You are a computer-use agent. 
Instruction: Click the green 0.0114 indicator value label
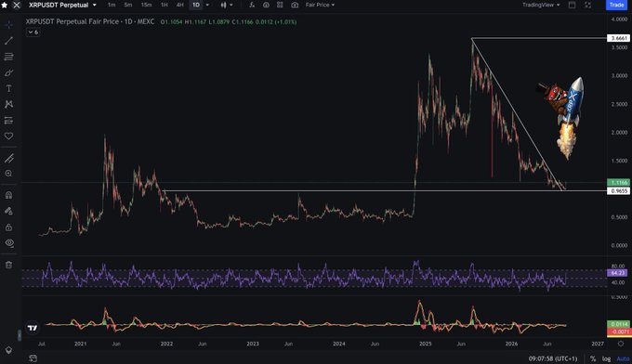(x=618, y=324)
